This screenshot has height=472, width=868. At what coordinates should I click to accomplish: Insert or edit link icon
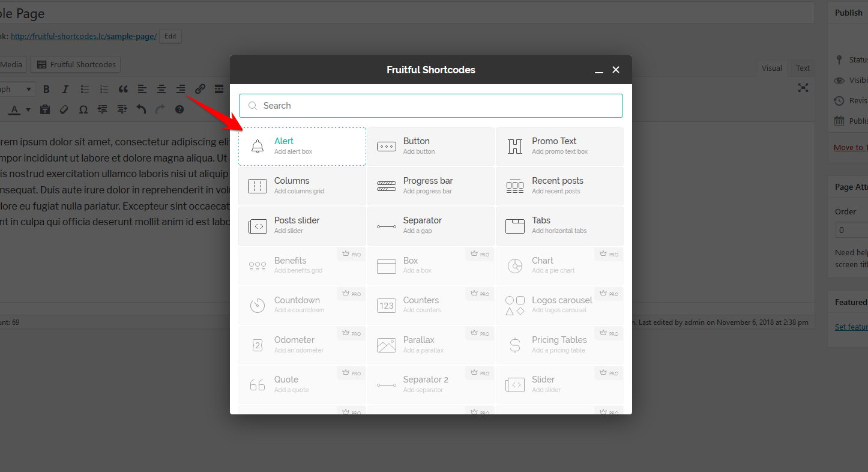(200, 89)
